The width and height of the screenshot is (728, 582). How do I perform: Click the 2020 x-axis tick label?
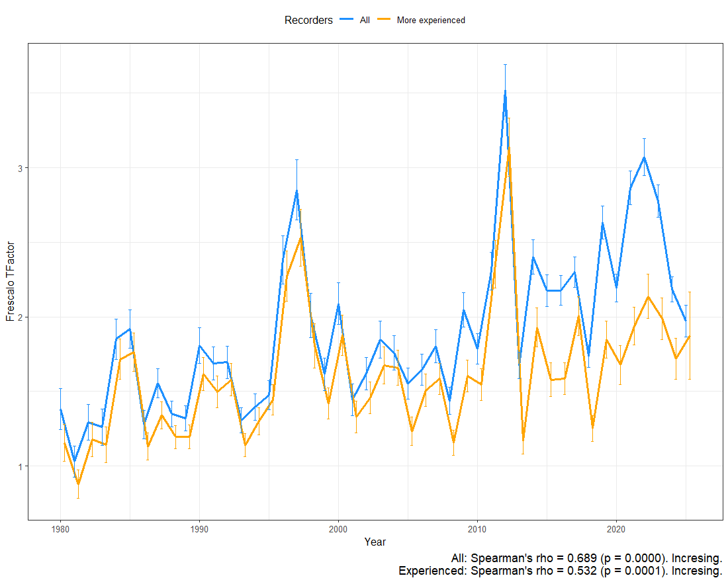tap(616, 528)
